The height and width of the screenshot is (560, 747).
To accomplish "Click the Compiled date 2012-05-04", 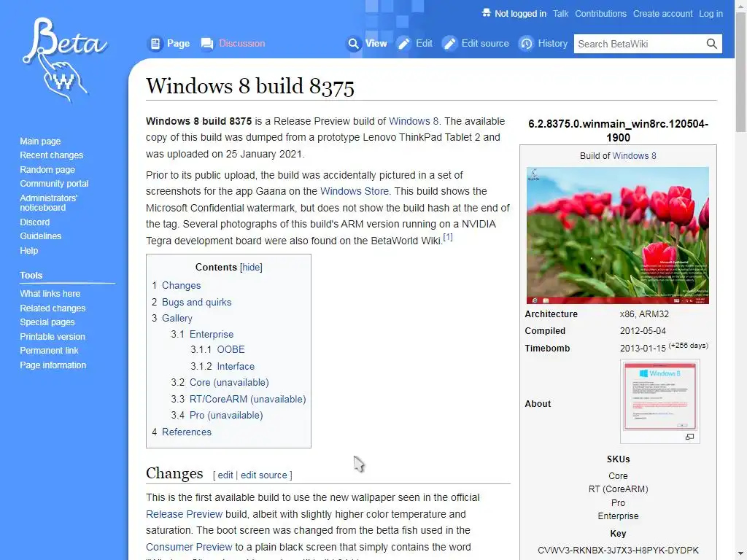I will coord(643,331).
